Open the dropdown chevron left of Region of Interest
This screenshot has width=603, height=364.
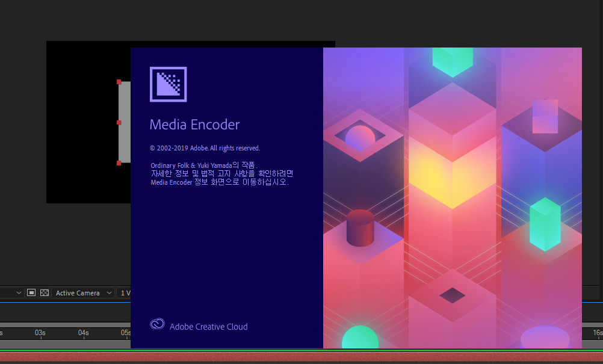pos(19,293)
